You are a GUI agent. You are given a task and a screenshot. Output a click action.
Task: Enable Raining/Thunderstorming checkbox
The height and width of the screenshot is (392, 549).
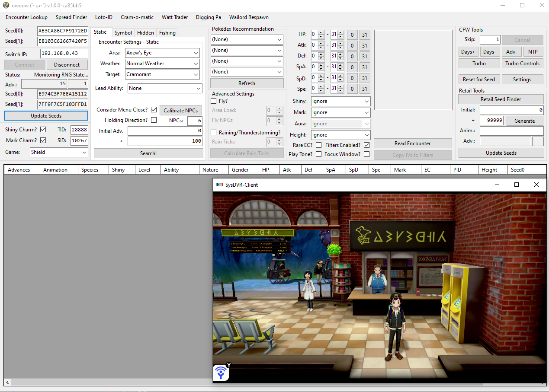213,132
